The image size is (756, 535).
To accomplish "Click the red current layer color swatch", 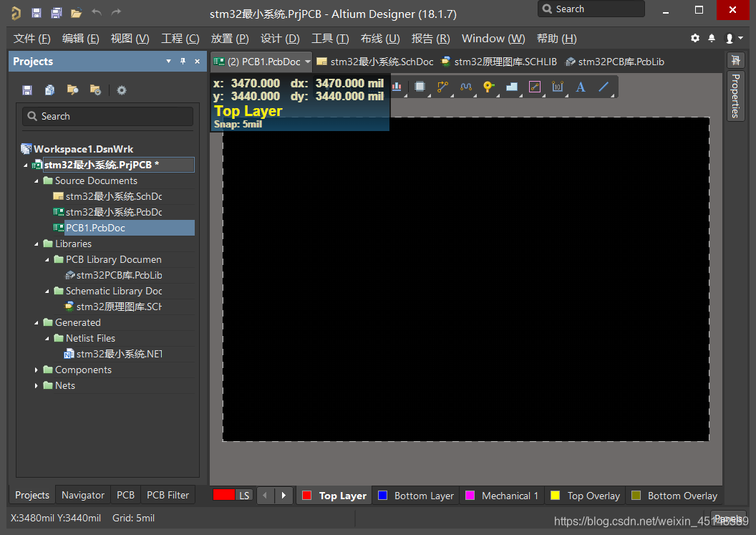I will pyautogui.click(x=223, y=495).
